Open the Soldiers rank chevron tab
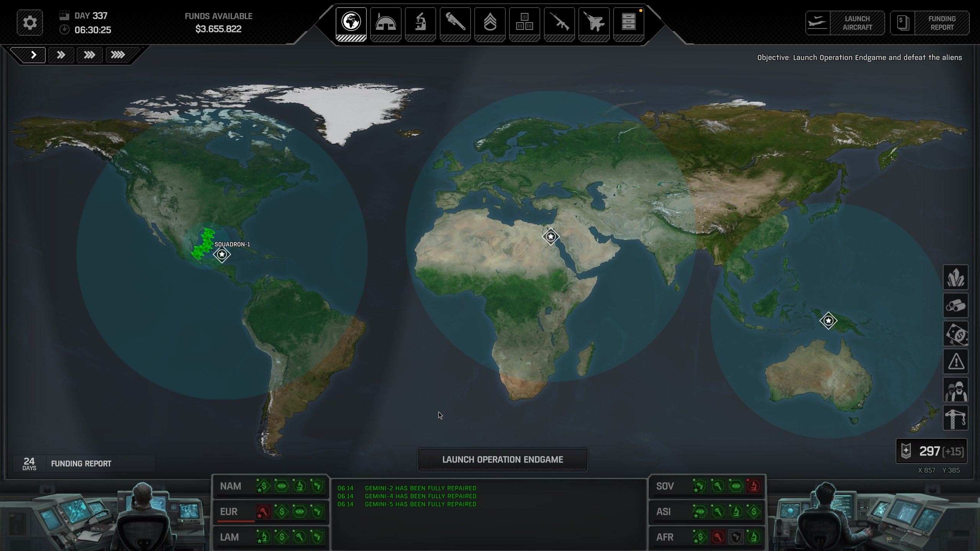Viewport: 980px width, 551px height. (490, 24)
